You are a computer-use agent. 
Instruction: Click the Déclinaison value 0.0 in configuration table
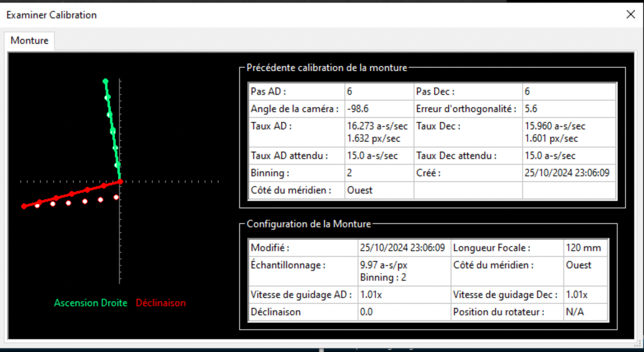[366, 312]
